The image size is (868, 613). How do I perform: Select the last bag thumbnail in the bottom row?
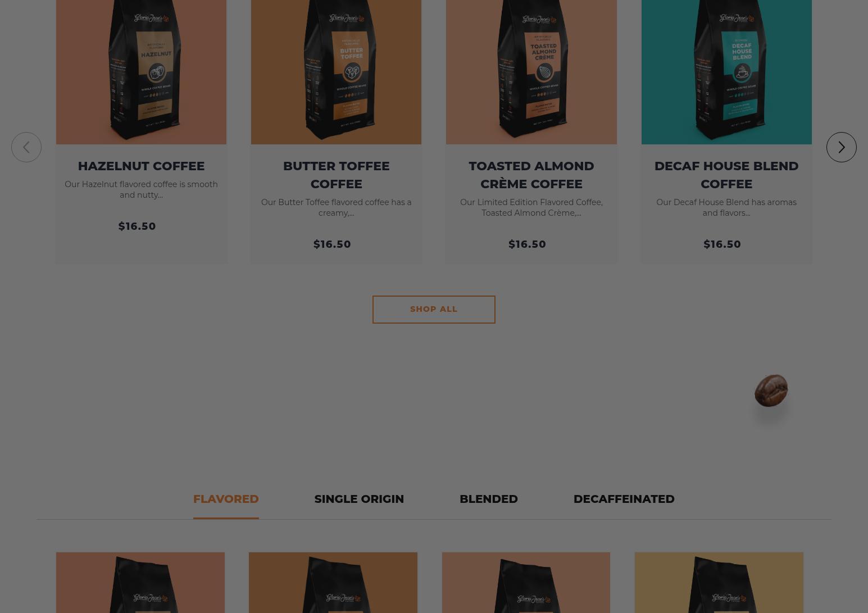(719, 583)
